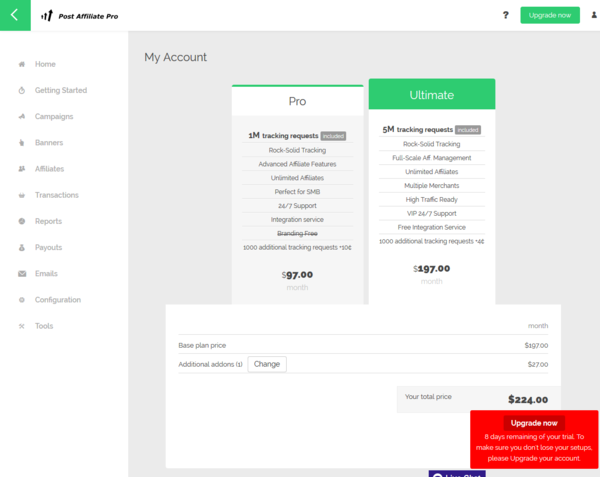Click the '8 days remaining' trial message

coord(534,448)
